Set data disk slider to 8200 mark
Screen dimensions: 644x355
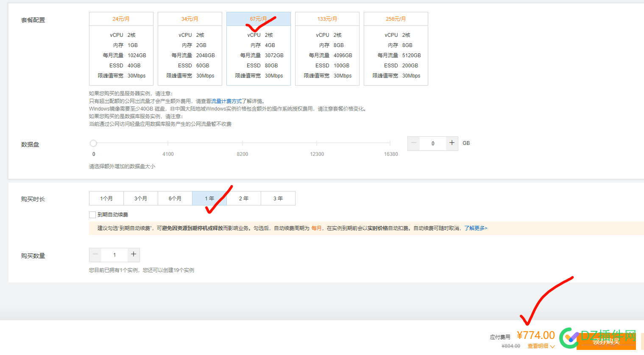click(243, 143)
